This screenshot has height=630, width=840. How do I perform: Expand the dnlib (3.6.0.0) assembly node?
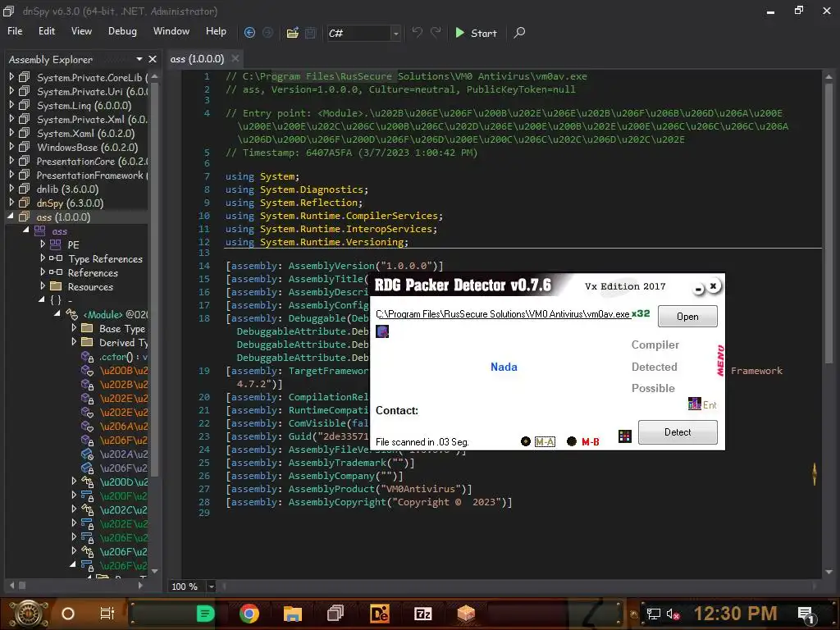click(x=11, y=189)
